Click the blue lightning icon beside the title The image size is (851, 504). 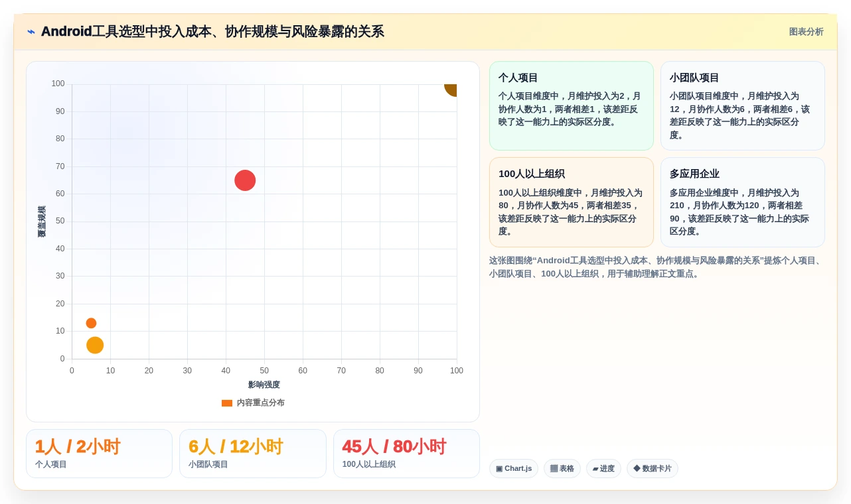[x=31, y=32]
